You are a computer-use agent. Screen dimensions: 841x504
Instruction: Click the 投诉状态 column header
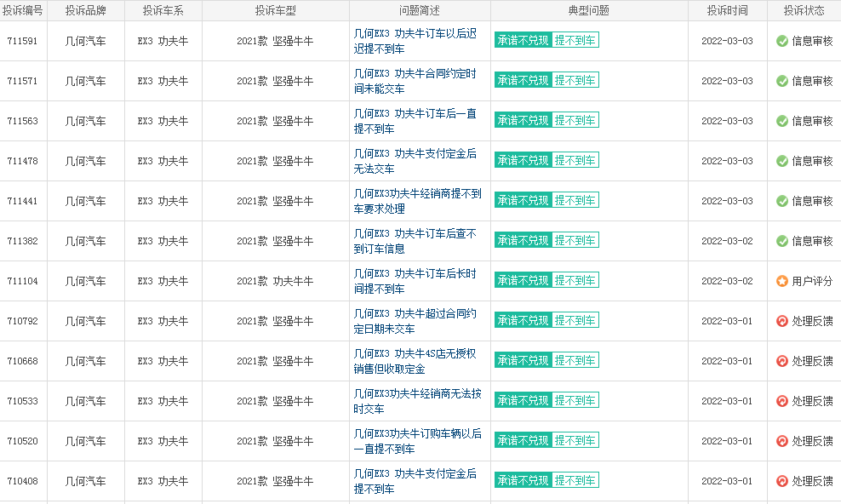pos(804,11)
